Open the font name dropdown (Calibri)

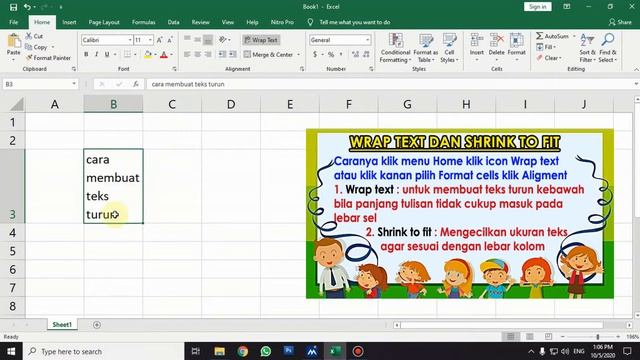(x=130, y=40)
